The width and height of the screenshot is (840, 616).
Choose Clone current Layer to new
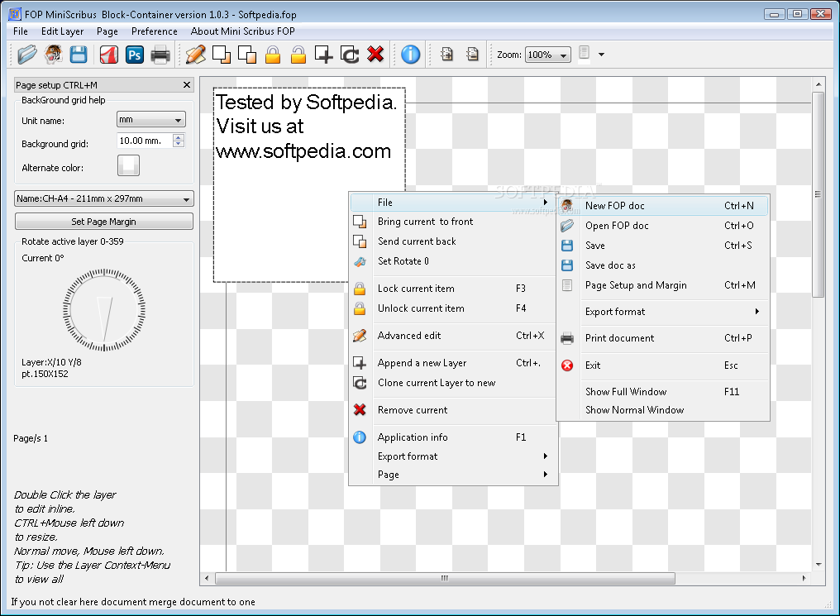click(x=453, y=383)
